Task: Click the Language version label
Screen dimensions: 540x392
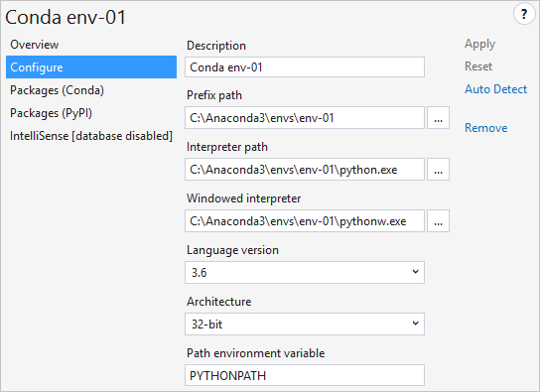Action: pos(232,250)
